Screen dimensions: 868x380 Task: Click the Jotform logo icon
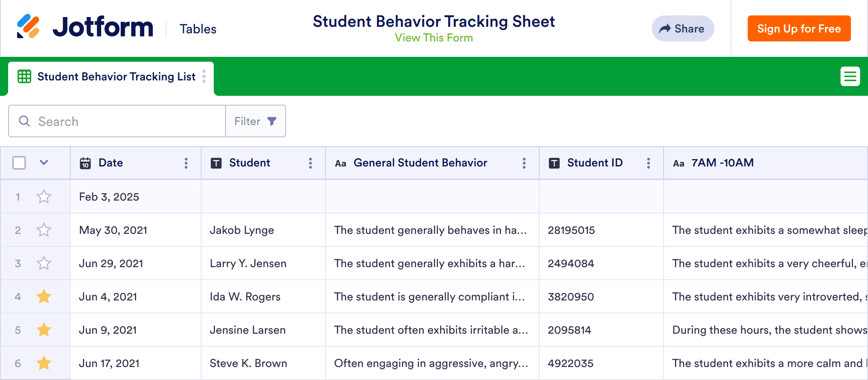coord(28,26)
